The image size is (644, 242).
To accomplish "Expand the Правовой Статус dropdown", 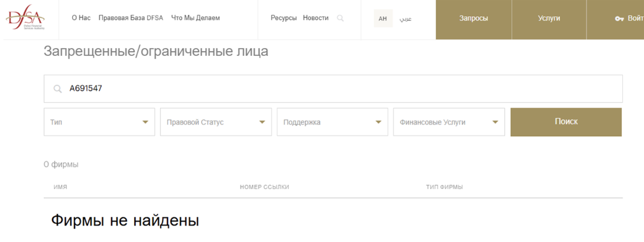I will click(216, 122).
